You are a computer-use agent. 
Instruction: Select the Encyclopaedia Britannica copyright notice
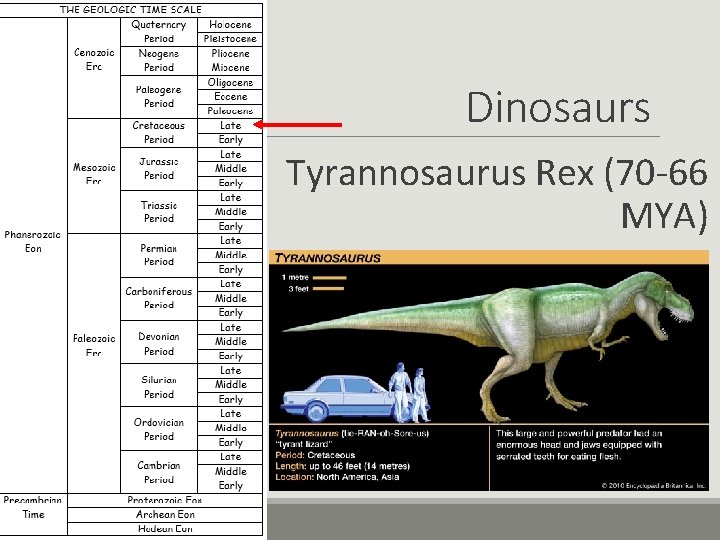point(653,485)
